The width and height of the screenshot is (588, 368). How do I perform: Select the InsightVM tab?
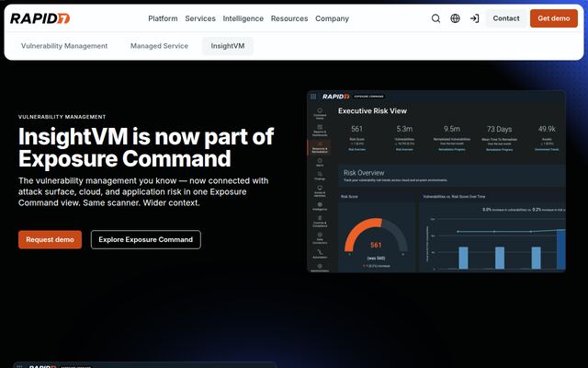click(x=228, y=46)
